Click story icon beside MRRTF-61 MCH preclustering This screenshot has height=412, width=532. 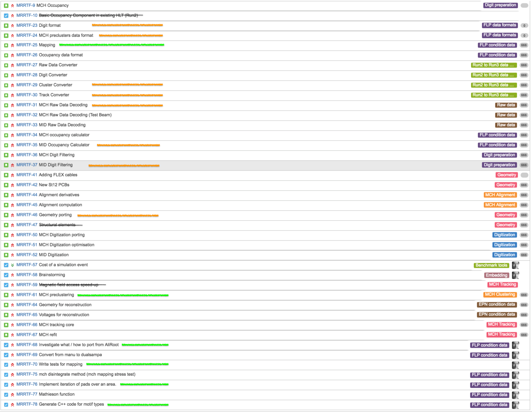(x=6, y=295)
